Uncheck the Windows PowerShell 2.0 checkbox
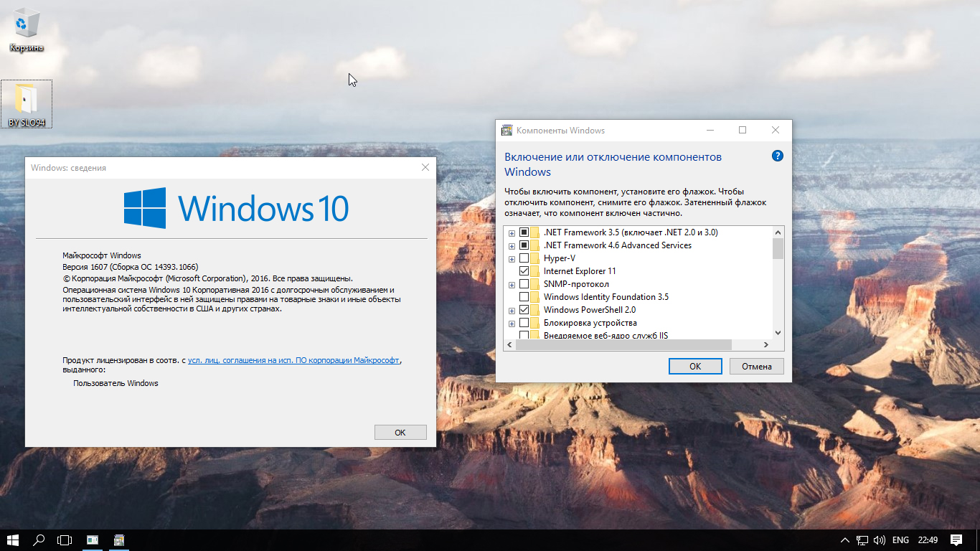 click(524, 310)
